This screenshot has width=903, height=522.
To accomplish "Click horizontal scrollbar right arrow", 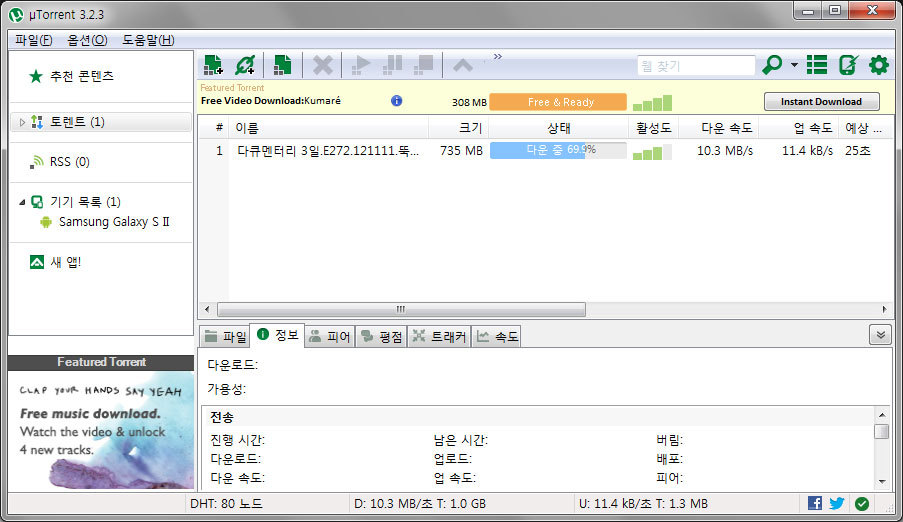I will (x=885, y=309).
